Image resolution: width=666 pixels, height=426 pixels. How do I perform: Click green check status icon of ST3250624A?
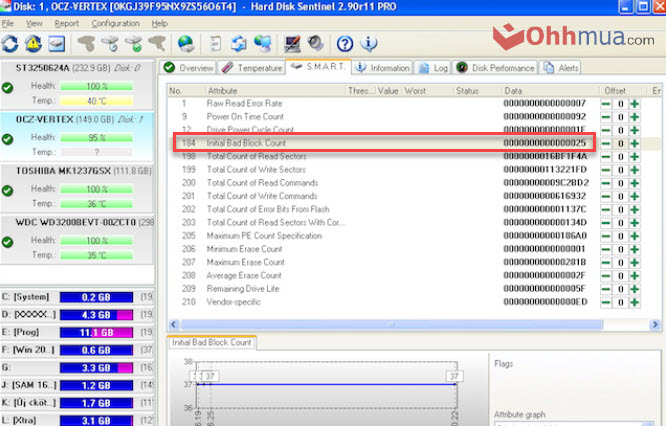click(x=7, y=88)
